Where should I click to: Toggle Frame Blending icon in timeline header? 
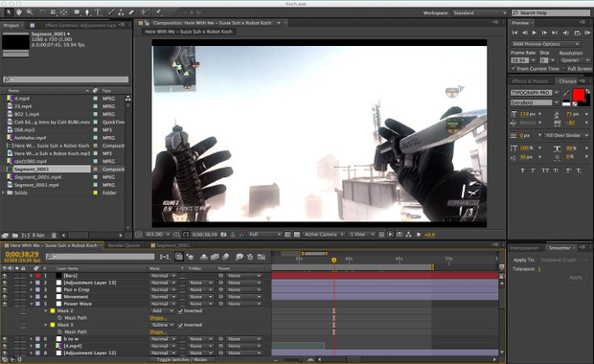[x=215, y=257]
